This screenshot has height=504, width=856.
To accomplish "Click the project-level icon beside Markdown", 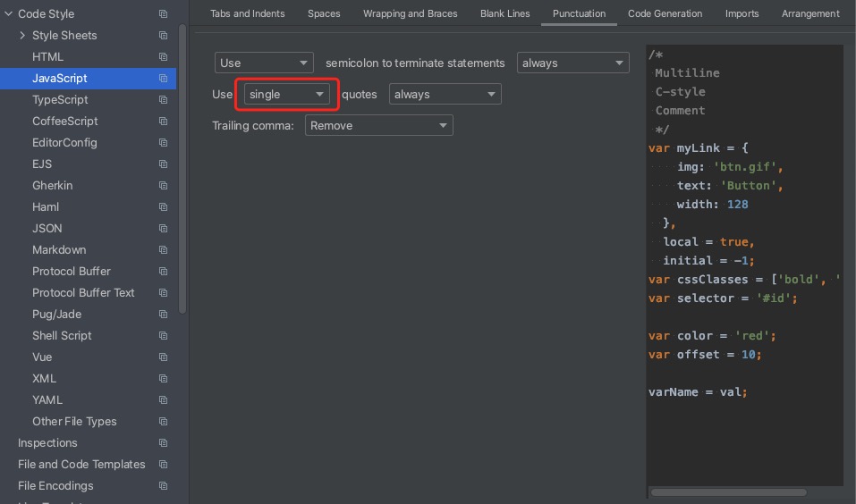I will click(163, 250).
